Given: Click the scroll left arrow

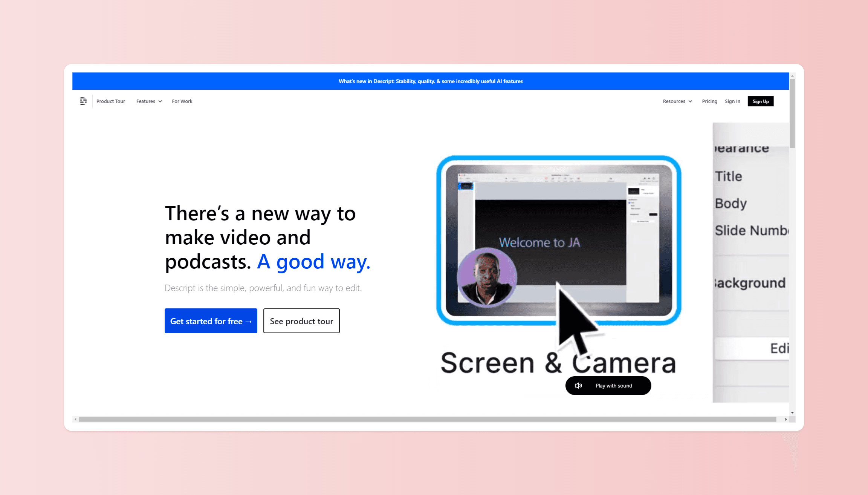Looking at the screenshot, I should [76, 419].
